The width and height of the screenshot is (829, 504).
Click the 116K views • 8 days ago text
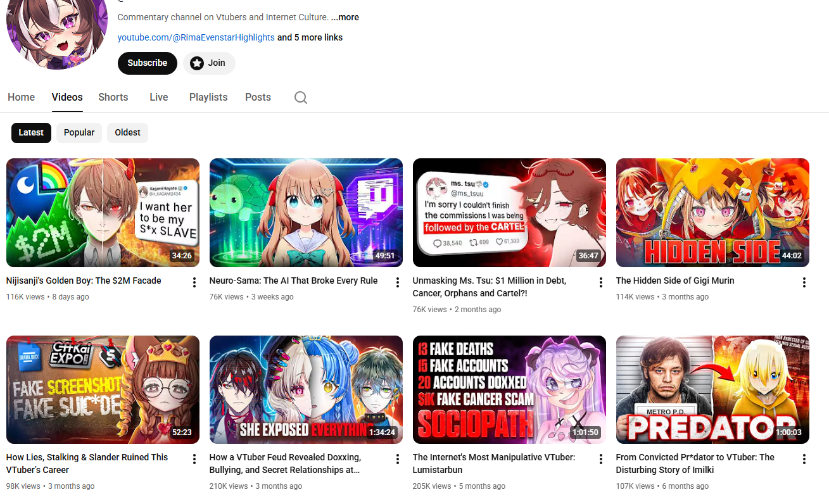(x=47, y=297)
